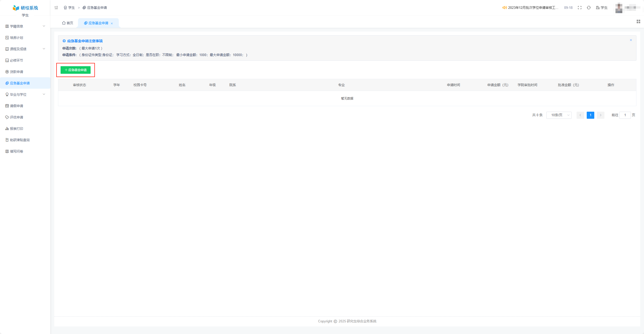Go to next page arrow

click(600, 115)
